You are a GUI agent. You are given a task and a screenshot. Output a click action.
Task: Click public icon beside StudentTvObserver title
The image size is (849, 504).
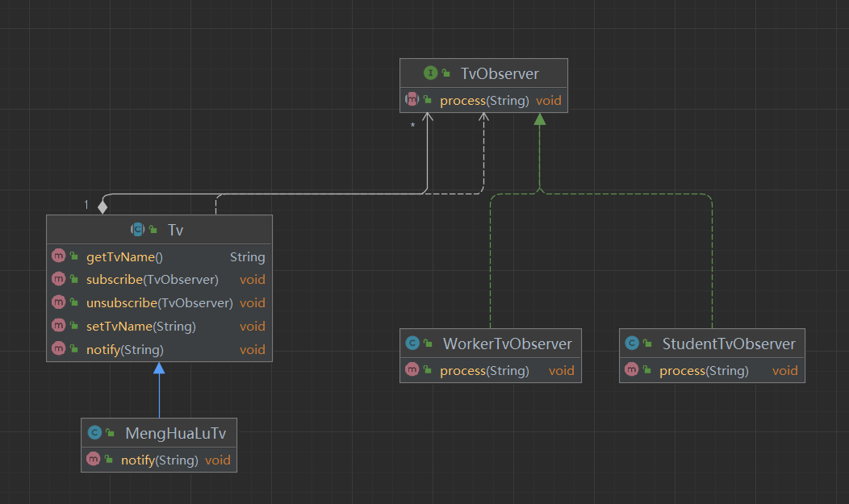pos(647,343)
